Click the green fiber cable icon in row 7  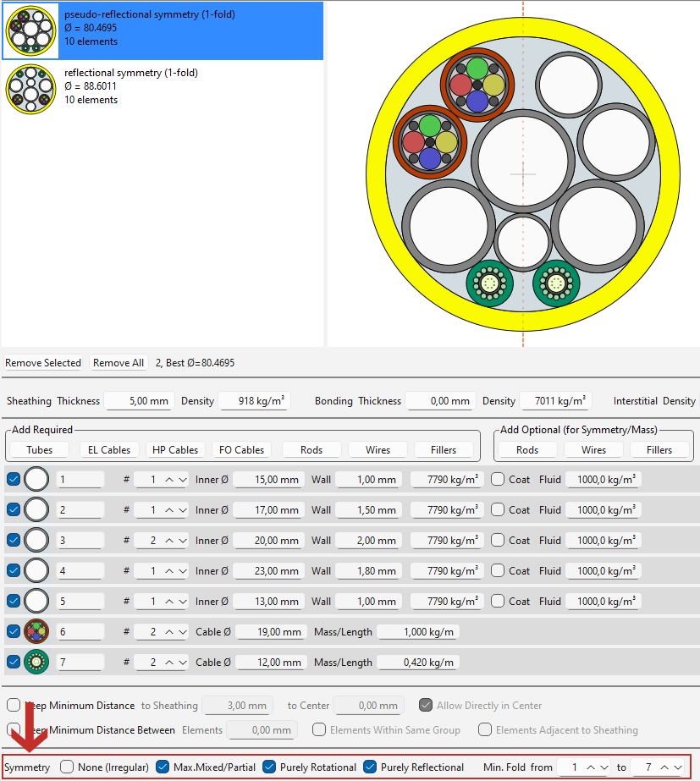(36, 663)
